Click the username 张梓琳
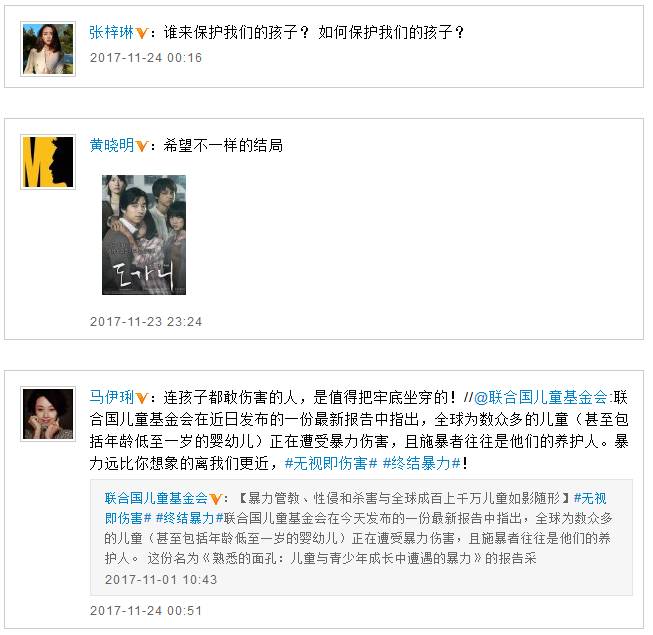The height and width of the screenshot is (635, 653). pos(112,32)
